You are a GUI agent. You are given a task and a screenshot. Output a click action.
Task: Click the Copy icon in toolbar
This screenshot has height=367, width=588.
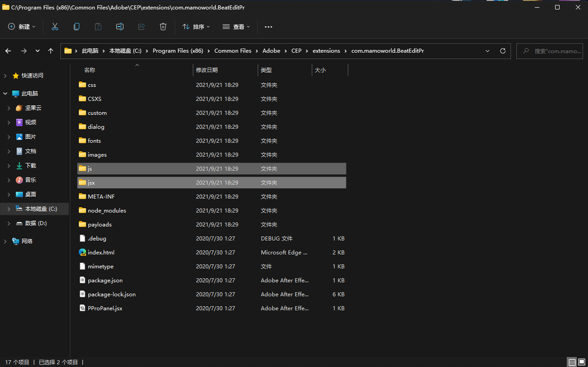coord(76,27)
